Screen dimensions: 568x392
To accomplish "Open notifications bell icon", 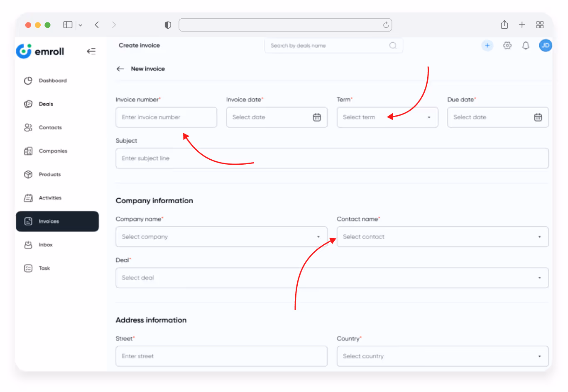I will coord(526,45).
